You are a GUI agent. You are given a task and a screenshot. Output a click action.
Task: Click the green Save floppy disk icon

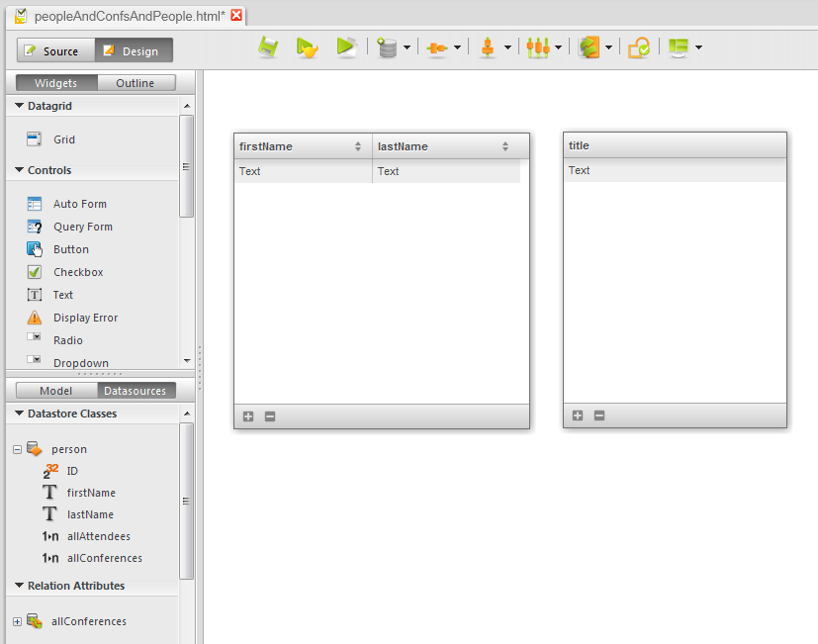click(x=268, y=47)
